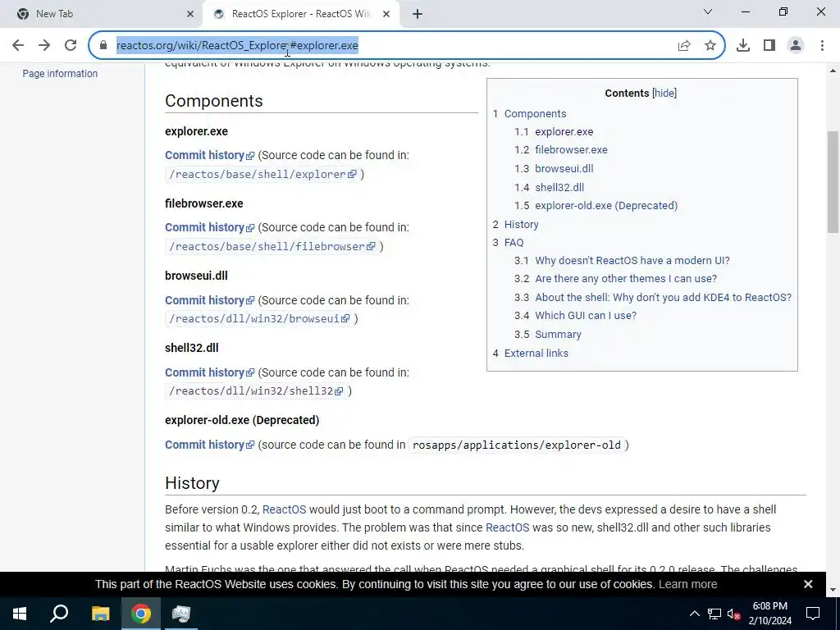Jump to 3 FAQ in contents

(508, 243)
